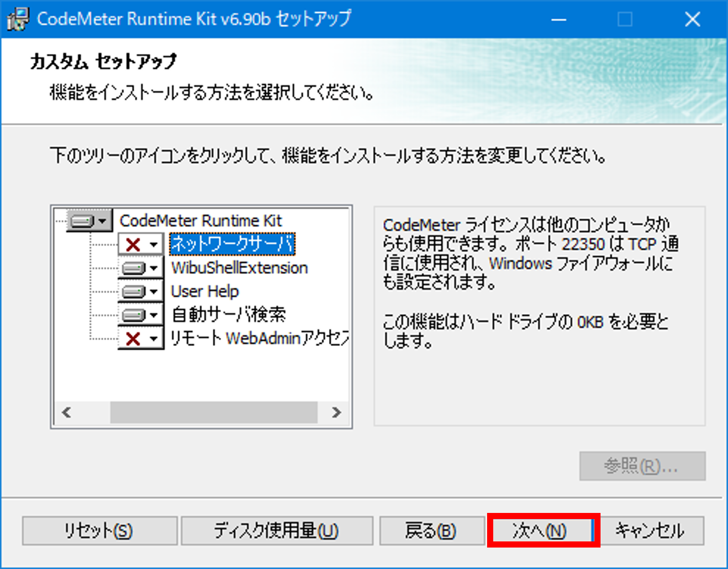Proceed with the 次へ(N) button
This screenshot has width=728, height=569.
click(541, 531)
